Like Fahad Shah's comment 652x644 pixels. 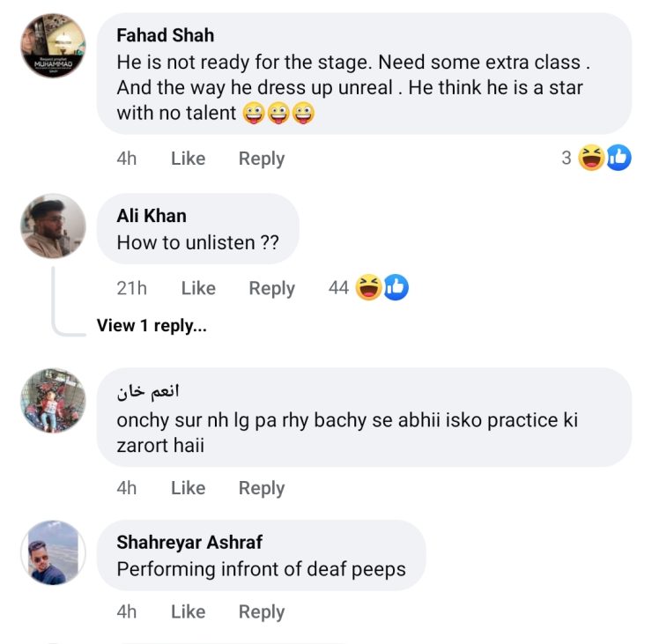click(188, 159)
